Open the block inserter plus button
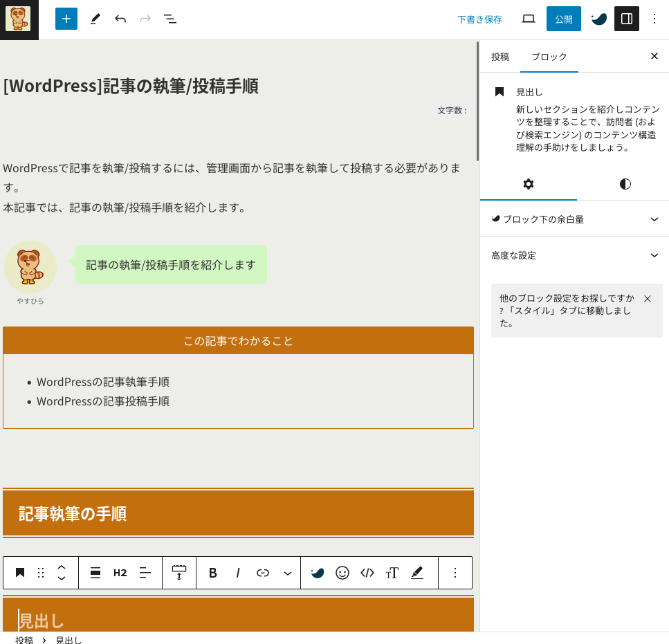The height and width of the screenshot is (644, 669). (x=66, y=19)
